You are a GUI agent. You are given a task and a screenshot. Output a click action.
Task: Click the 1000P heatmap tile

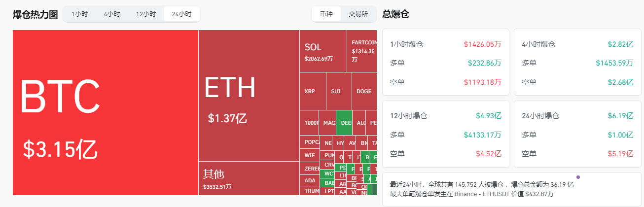click(309, 123)
